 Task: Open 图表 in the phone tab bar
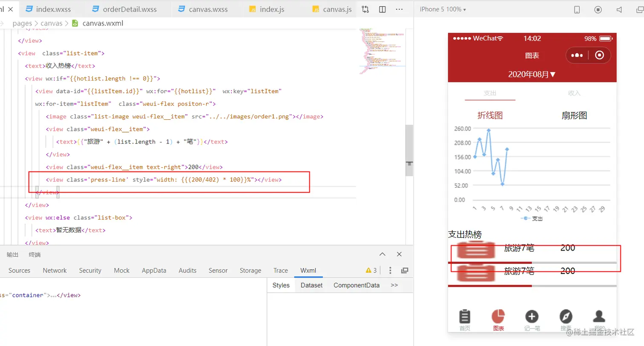(498, 320)
